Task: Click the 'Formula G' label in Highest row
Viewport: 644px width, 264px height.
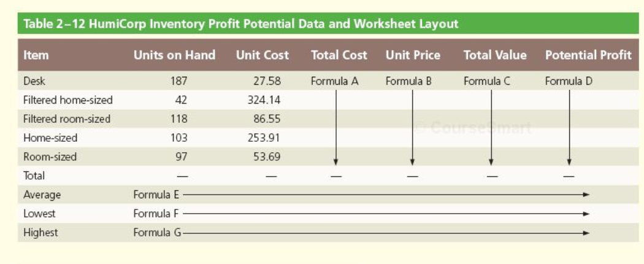Action: (x=157, y=232)
